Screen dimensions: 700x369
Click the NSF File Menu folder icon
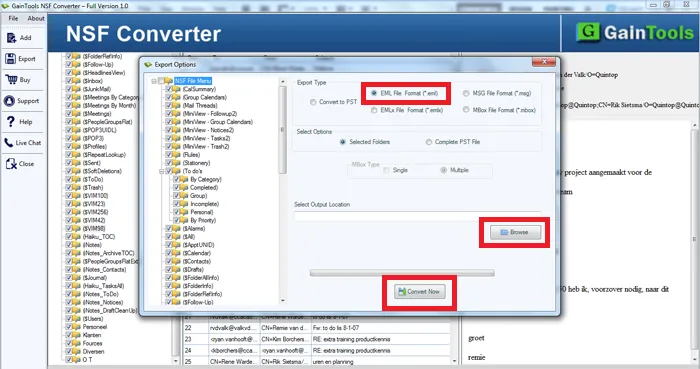169,81
